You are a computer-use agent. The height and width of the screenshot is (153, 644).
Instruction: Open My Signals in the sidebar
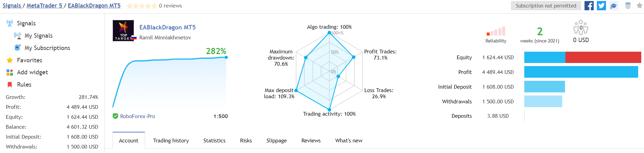pyautogui.click(x=38, y=36)
